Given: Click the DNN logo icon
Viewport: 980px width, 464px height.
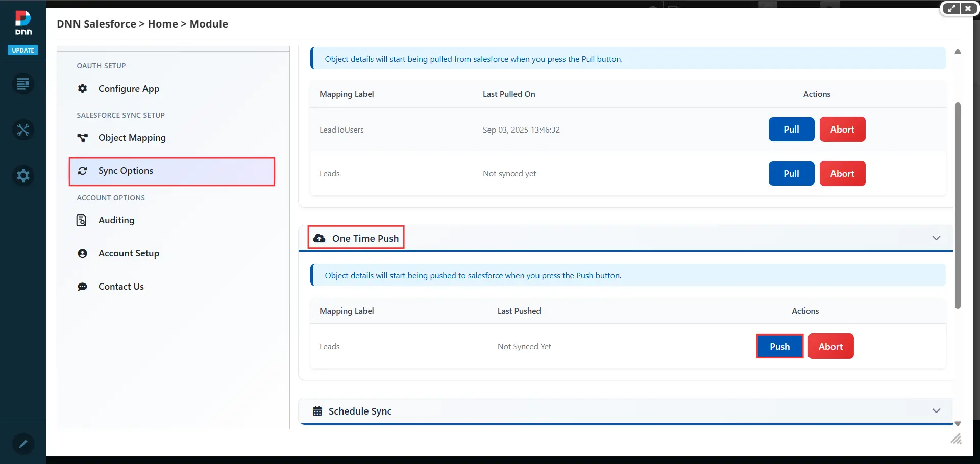Looking at the screenshot, I should coord(23,22).
